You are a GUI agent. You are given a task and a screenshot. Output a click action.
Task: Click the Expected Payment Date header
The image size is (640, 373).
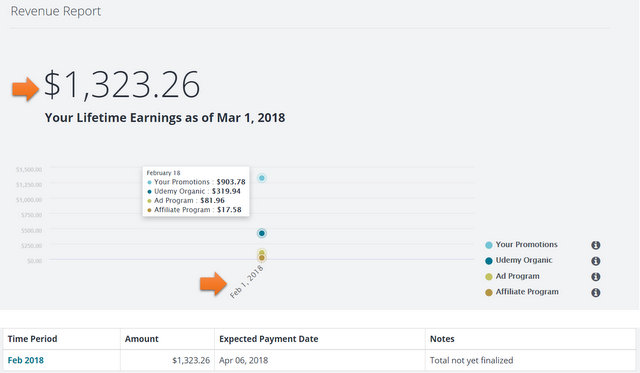click(269, 339)
